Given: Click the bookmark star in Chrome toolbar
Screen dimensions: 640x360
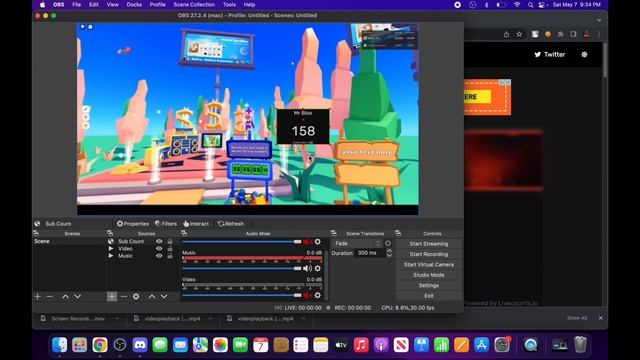Looking at the screenshot, I should 519,34.
